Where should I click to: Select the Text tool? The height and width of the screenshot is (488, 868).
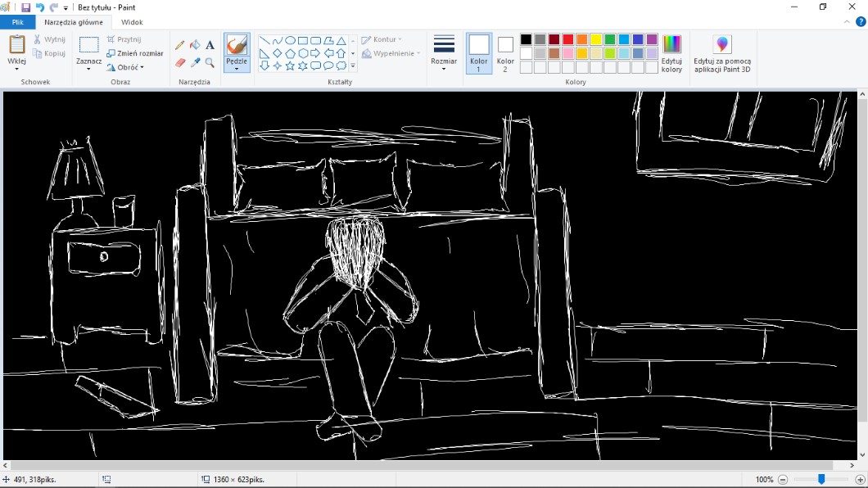(210, 45)
